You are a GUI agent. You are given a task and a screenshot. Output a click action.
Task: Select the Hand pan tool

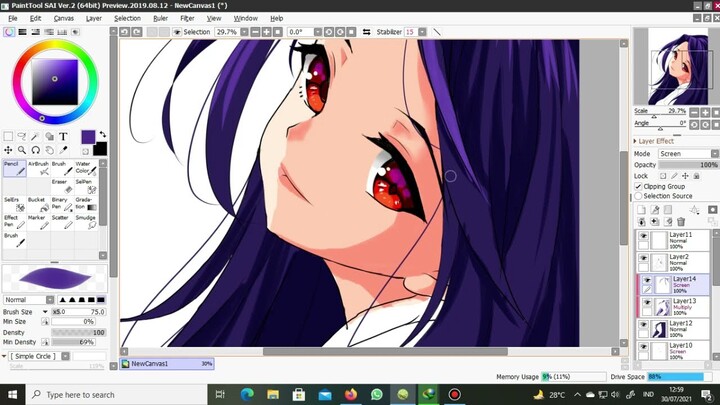[x=49, y=150]
